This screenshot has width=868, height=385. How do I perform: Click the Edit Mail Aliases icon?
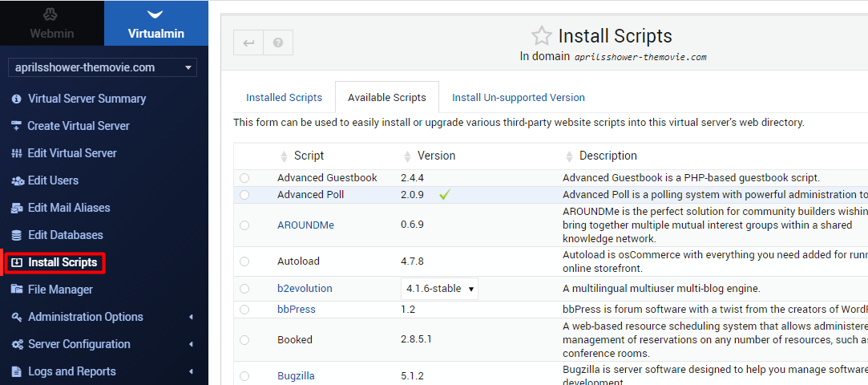point(17,208)
